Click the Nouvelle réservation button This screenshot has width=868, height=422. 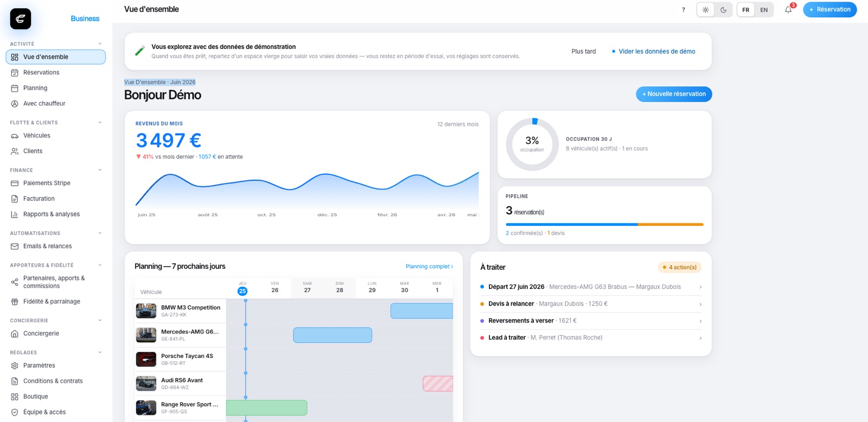pyautogui.click(x=674, y=94)
